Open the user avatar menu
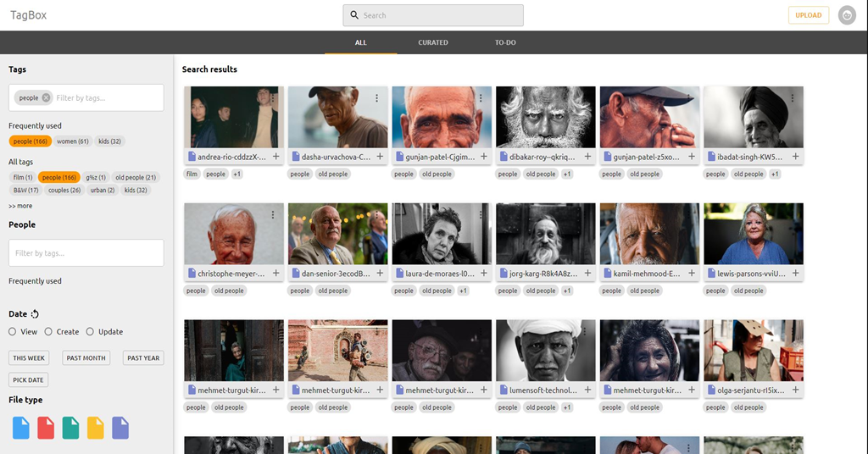Image resolution: width=868 pixels, height=454 pixels. (847, 15)
